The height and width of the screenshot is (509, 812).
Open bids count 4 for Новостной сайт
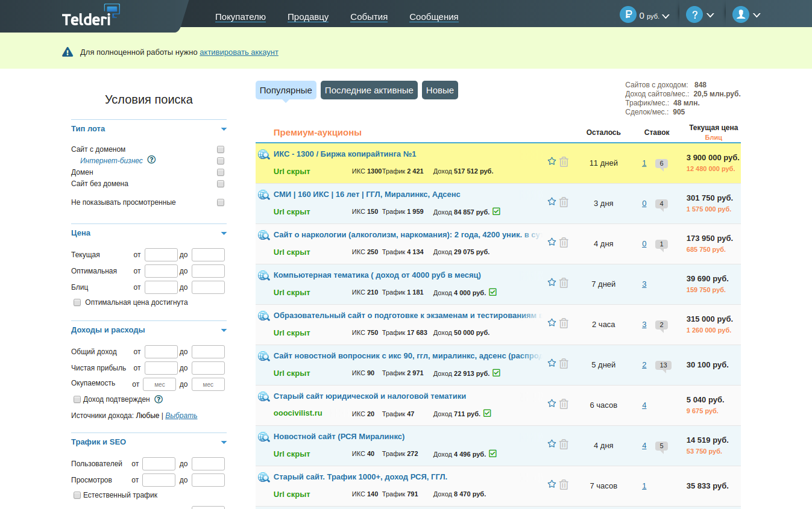644,446
